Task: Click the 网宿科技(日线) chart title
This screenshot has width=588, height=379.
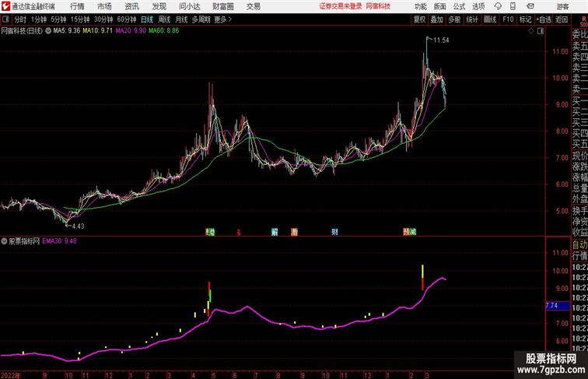Action: coord(22,31)
